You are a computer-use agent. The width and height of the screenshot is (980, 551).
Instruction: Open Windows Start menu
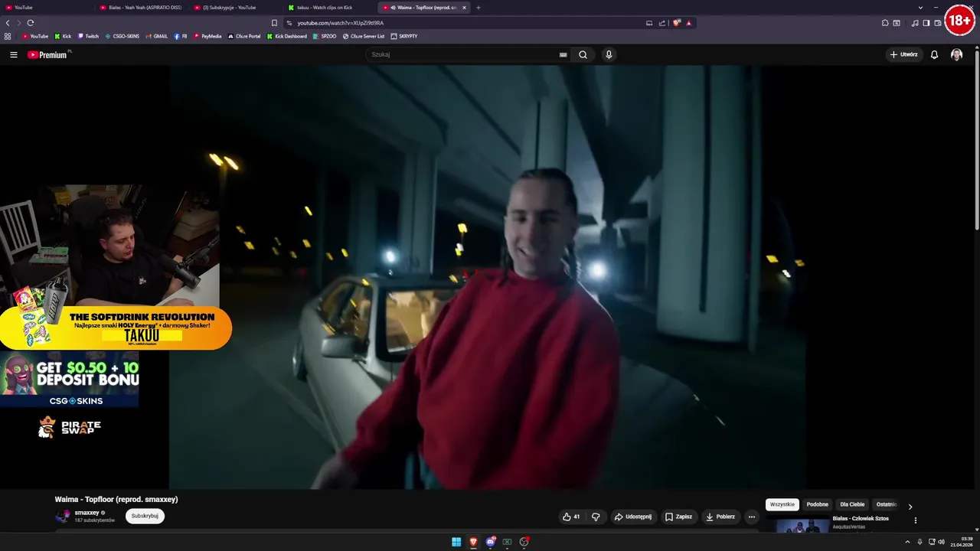point(456,542)
